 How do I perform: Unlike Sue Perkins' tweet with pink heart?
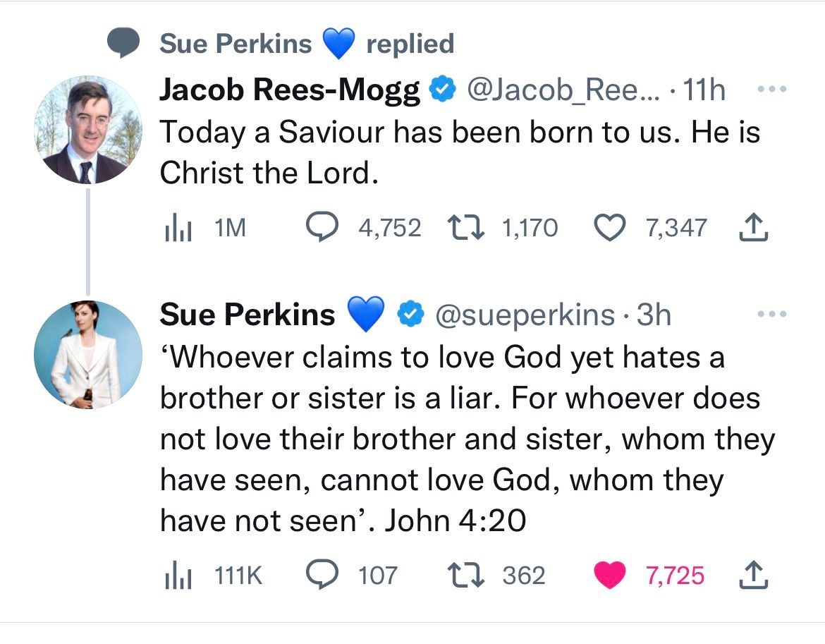pos(610,576)
